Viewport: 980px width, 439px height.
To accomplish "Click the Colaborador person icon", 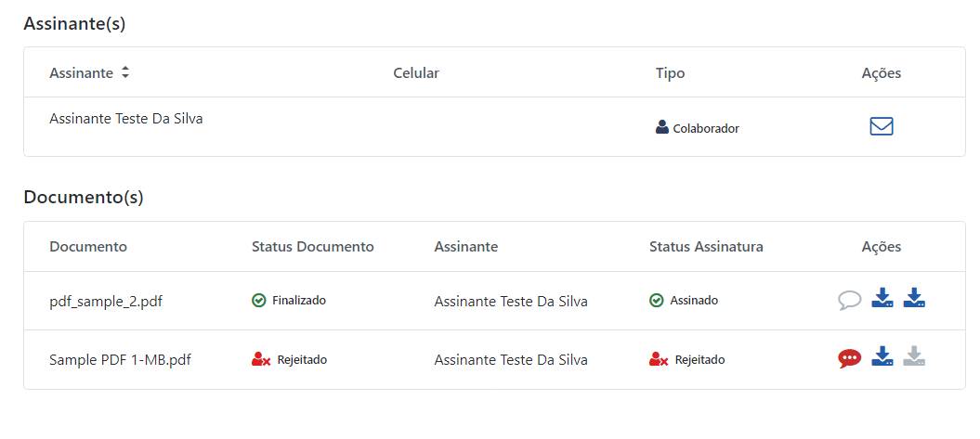I will pyautogui.click(x=662, y=127).
